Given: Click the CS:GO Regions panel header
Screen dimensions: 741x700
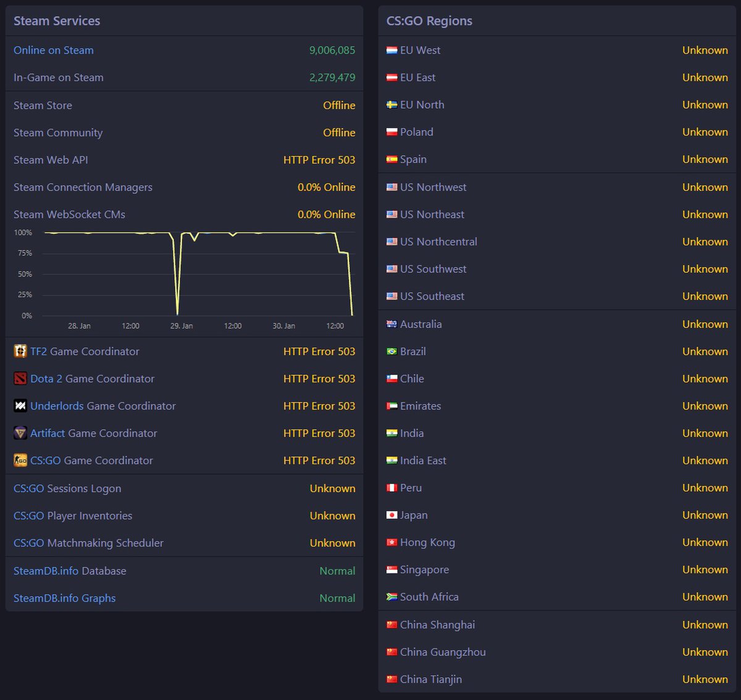Looking at the screenshot, I should 429,21.
